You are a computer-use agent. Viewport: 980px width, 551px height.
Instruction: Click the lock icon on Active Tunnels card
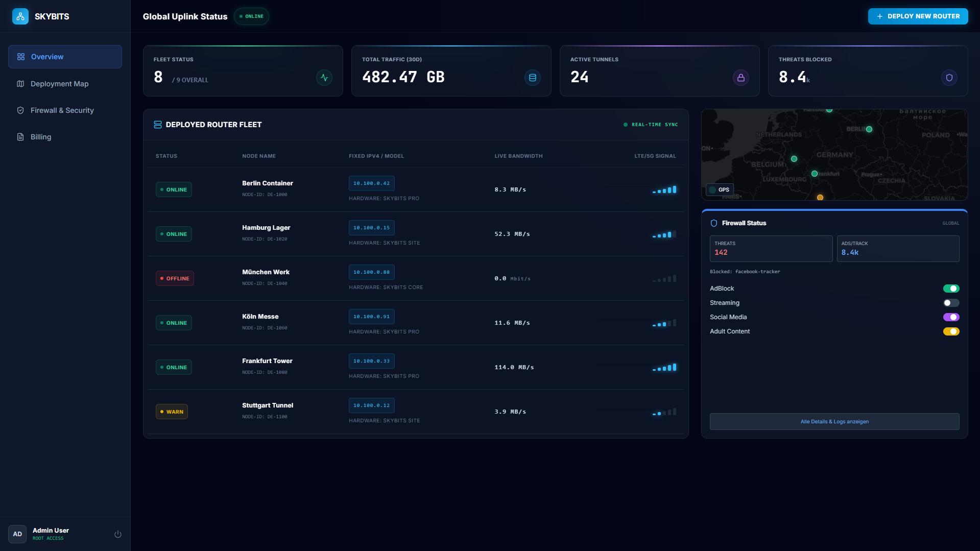click(741, 78)
